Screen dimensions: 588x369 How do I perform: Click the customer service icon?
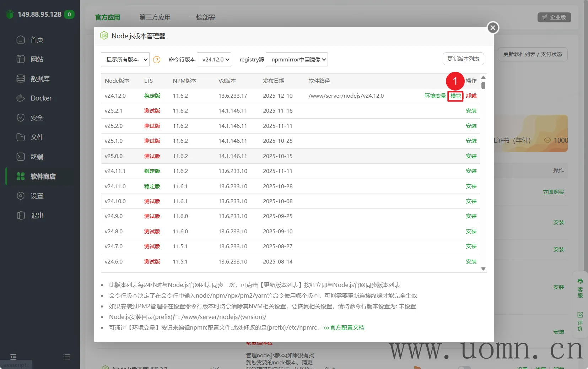tap(580, 281)
